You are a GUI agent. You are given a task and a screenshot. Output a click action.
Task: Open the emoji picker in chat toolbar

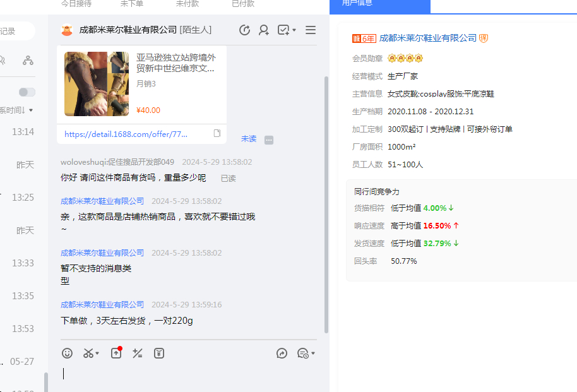[67, 353]
